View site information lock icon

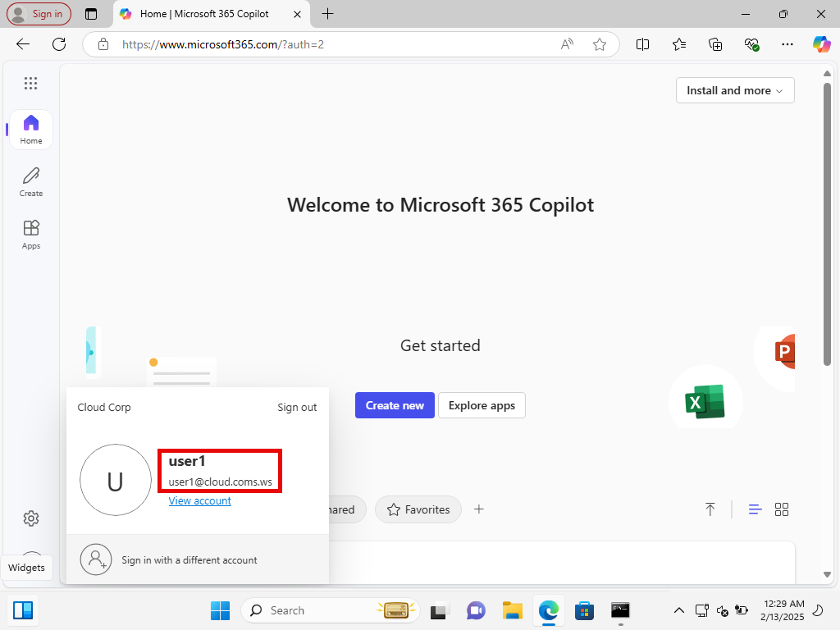(x=103, y=44)
